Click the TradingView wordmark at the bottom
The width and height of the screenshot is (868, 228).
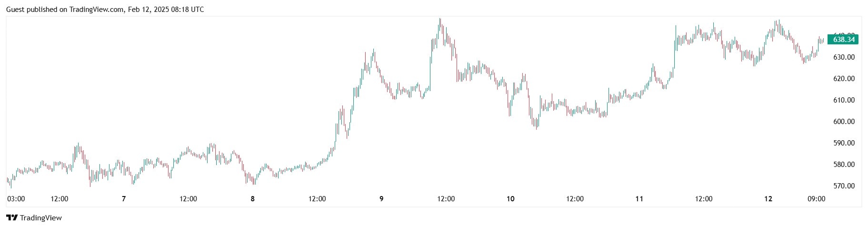tap(41, 218)
